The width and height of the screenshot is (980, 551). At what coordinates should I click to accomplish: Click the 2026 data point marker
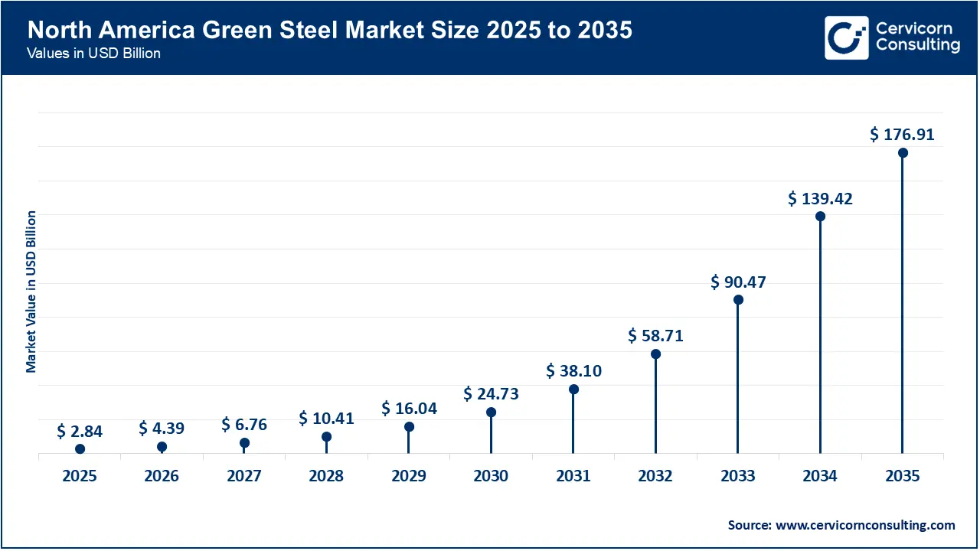(x=162, y=446)
